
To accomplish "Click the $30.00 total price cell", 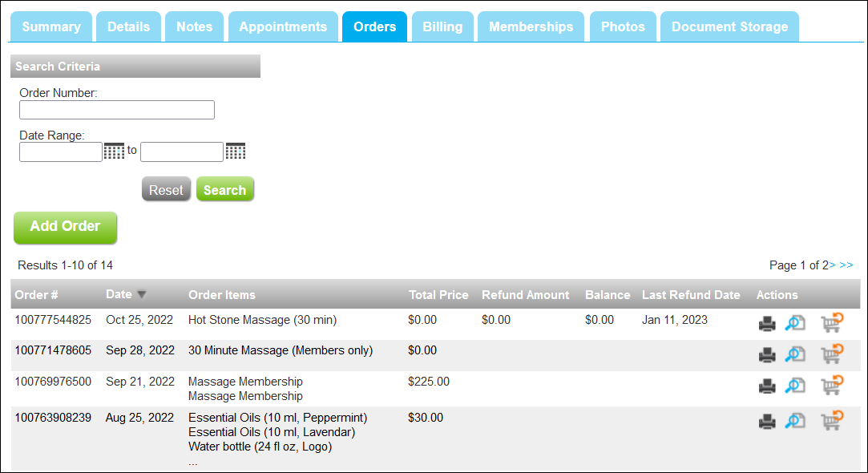I will [x=425, y=417].
